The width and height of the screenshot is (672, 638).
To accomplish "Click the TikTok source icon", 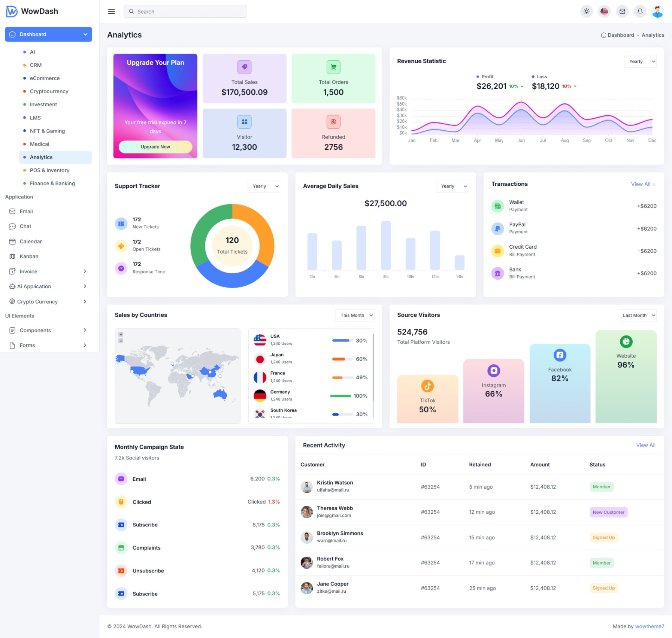I will [x=427, y=386].
